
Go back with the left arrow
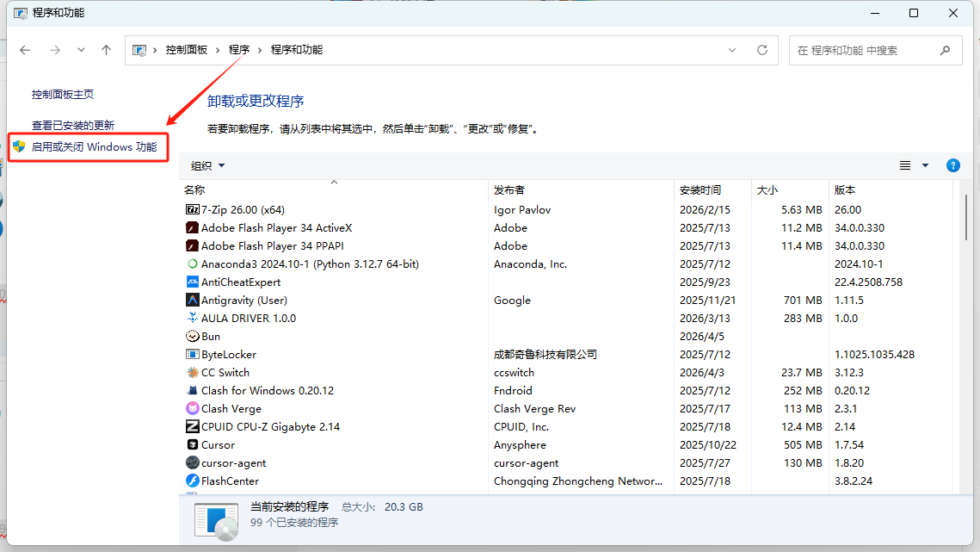coord(25,50)
